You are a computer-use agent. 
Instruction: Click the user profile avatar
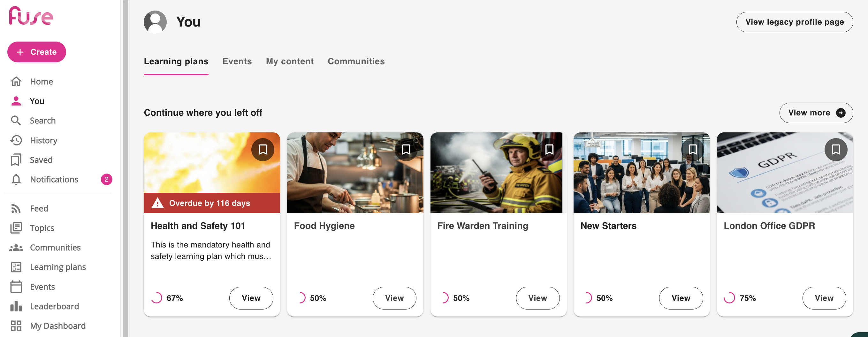[155, 22]
